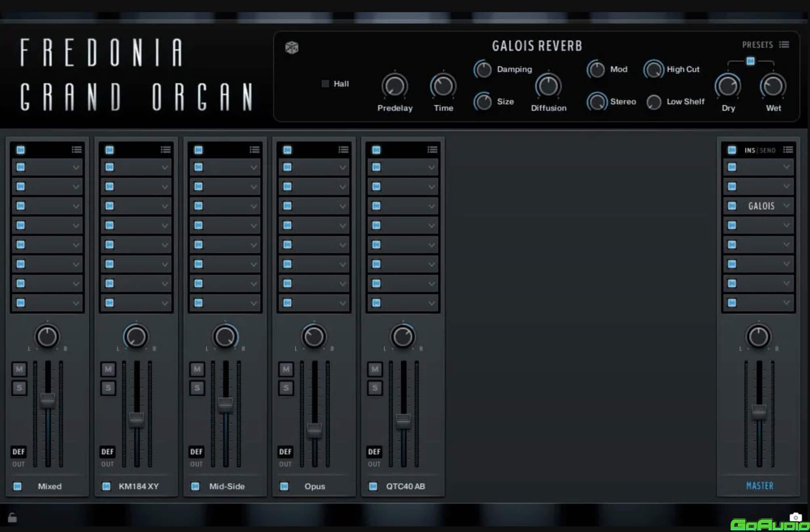Expand the last insert slot dropdown on Master
Image resolution: width=810 pixels, height=532 pixels.
coord(787,302)
